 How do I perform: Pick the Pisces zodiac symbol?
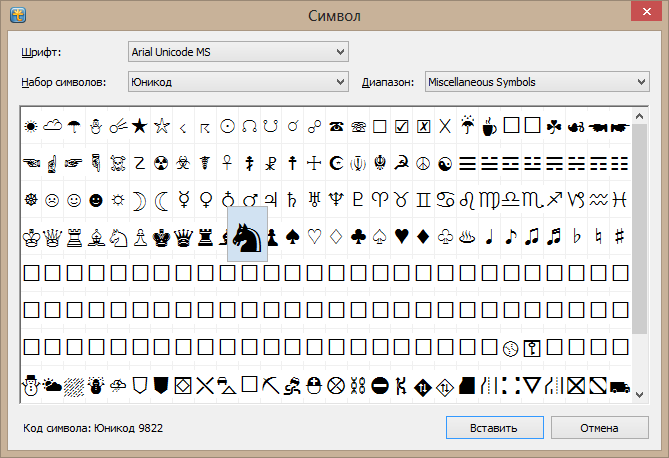[620, 200]
